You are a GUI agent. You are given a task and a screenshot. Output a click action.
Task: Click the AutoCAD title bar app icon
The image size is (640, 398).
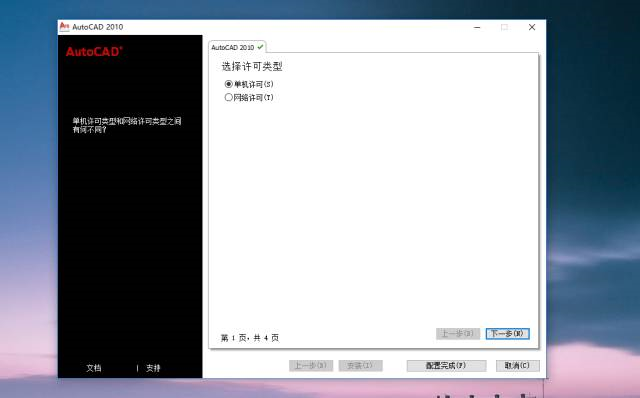[64, 27]
